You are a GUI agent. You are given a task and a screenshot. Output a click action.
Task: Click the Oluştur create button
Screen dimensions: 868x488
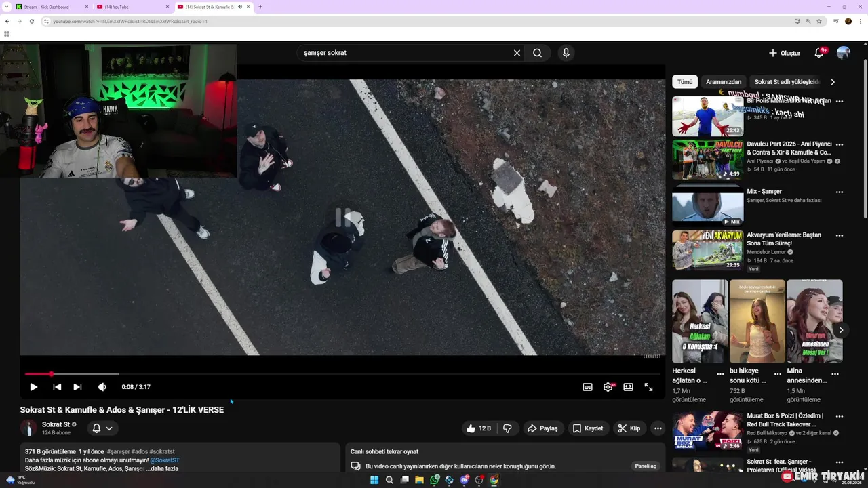coord(785,53)
